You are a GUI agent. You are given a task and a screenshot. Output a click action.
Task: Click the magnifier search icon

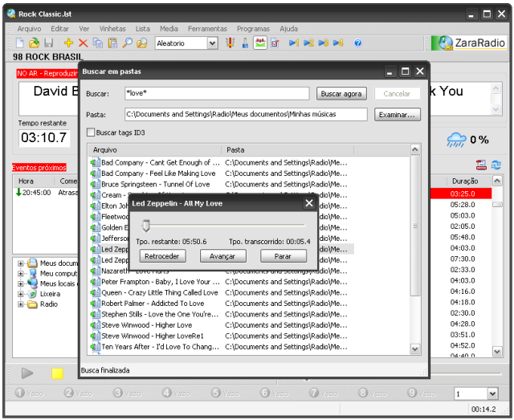click(127, 43)
